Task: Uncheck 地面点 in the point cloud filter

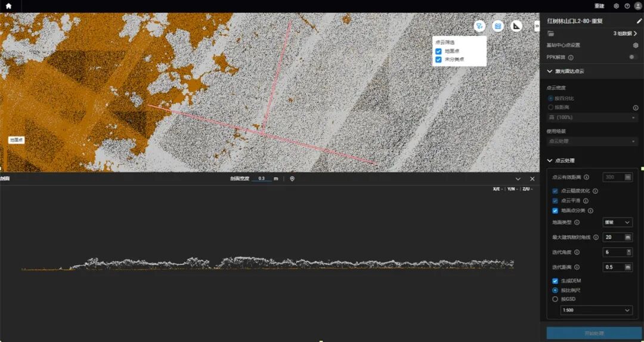Action: click(438, 51)
